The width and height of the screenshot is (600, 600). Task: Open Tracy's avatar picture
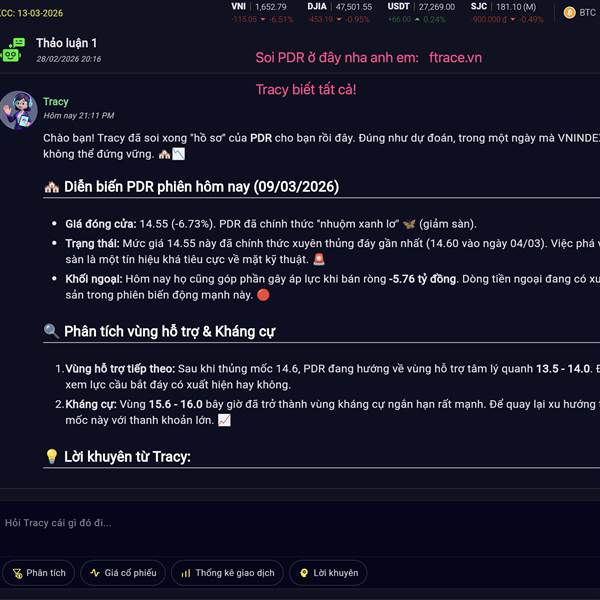coord(18,110)
